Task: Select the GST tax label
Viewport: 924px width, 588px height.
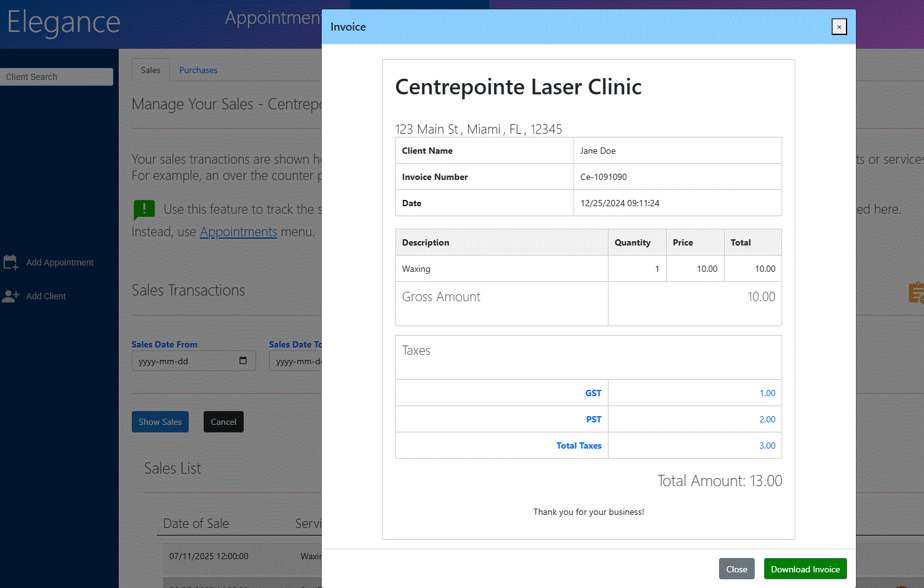Action: click(593, 393)
